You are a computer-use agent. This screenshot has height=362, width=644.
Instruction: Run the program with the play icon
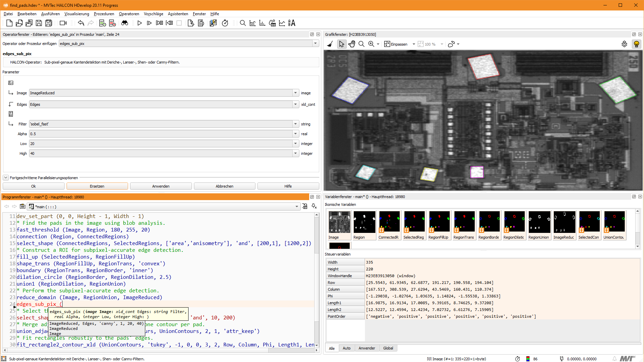(140, 23)
